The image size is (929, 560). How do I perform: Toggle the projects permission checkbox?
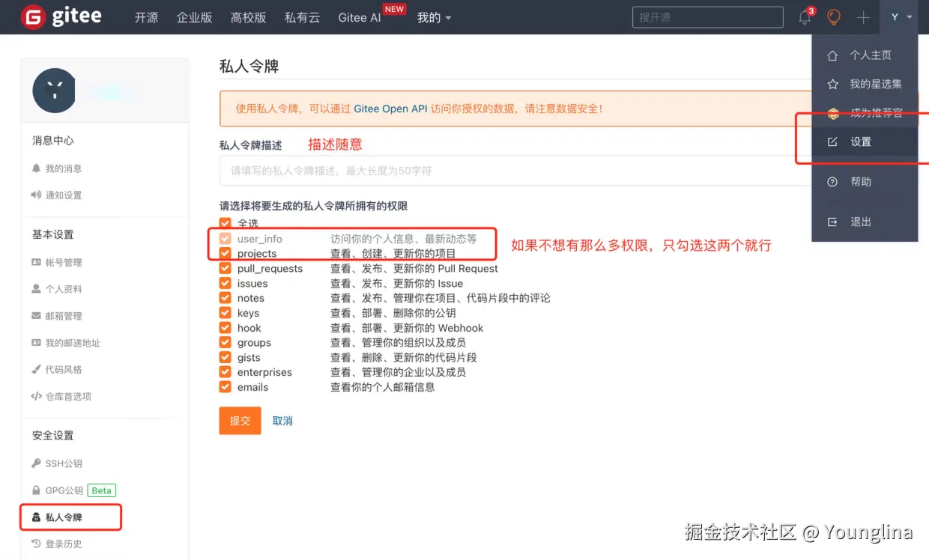click(x=225, y=254)
